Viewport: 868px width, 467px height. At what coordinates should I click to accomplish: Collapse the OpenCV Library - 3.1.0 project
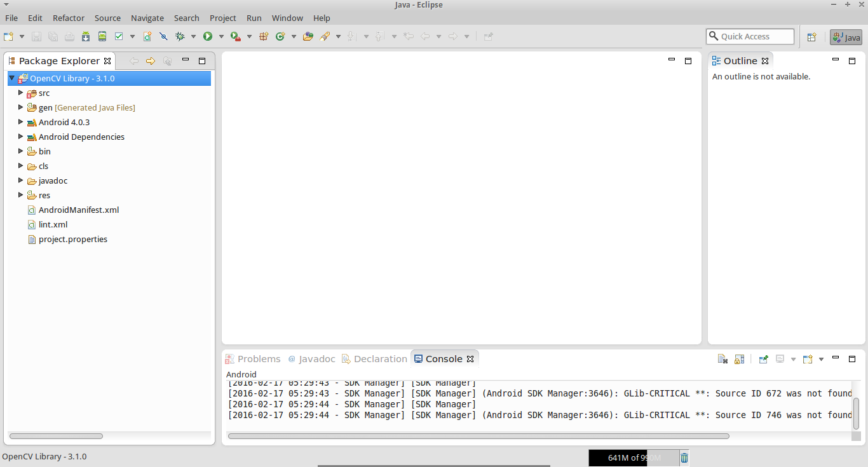(x=12, y=78)
